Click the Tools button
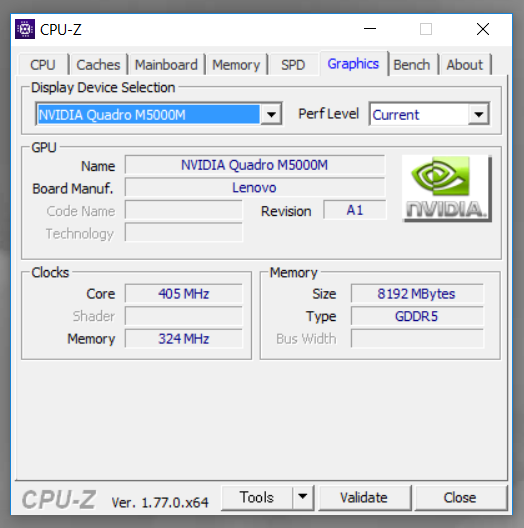Viewport: 524px width, 528px height. [257, 497]
